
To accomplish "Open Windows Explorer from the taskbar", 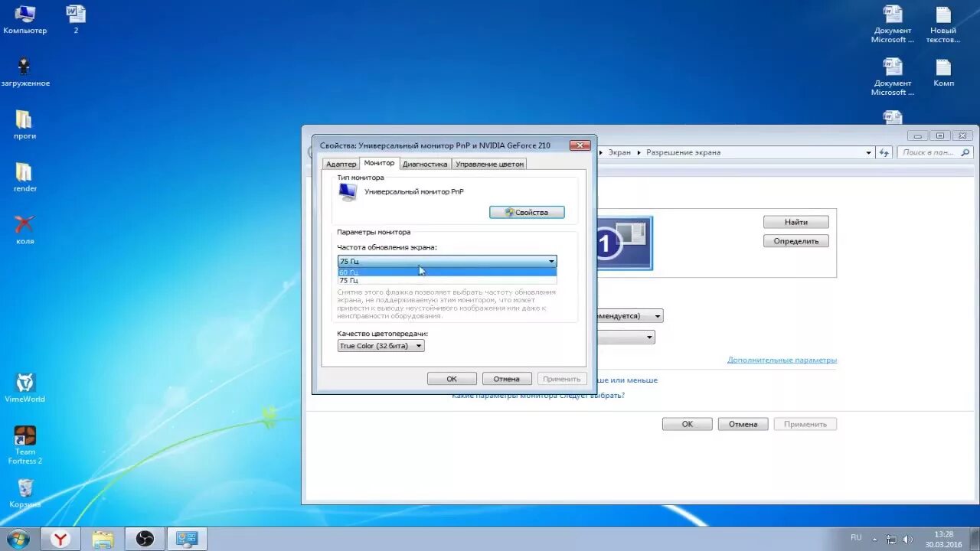I will 103,540.
